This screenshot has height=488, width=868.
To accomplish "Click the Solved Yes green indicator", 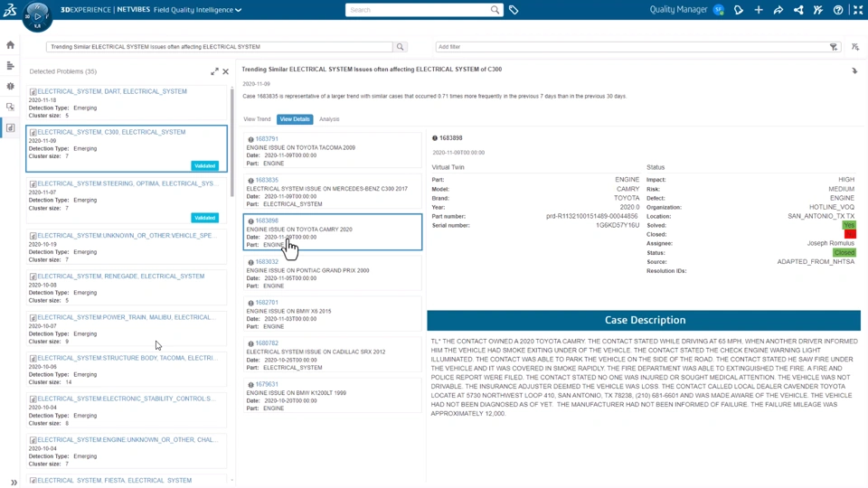I will (x=849, y=225).
